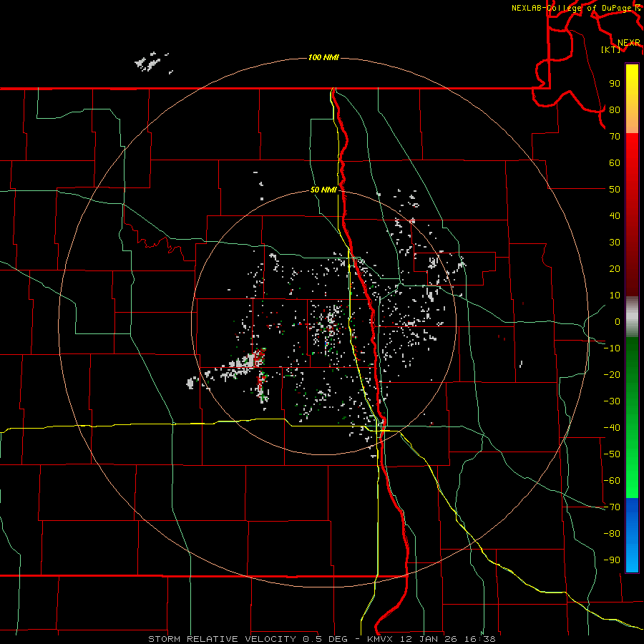Click the 100 NMI range ring label

(323, 57)
